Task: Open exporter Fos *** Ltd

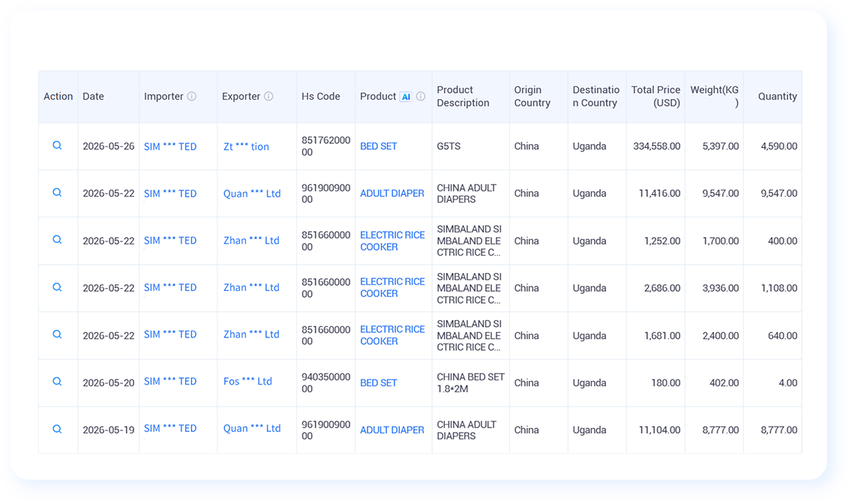Action: [x=247, y=382]
